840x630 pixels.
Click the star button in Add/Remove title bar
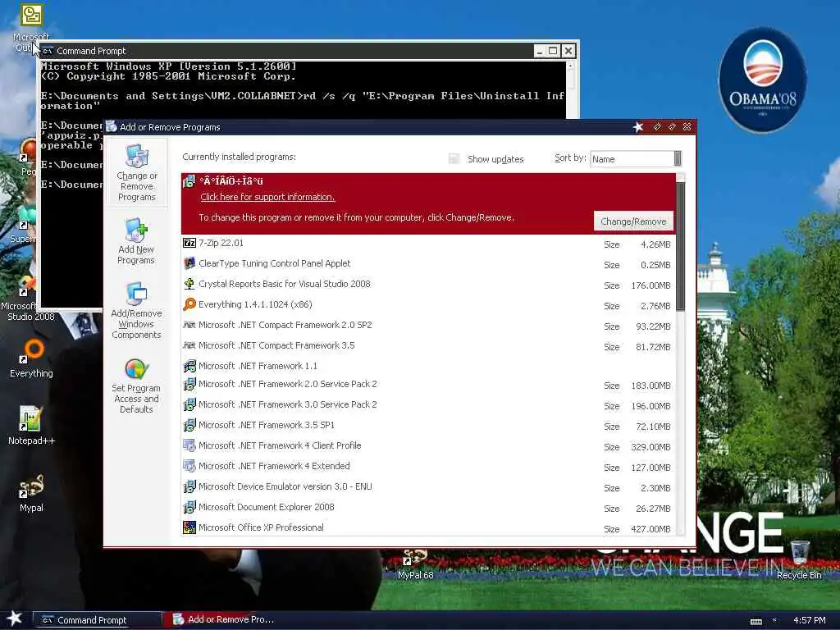[638, 127]
